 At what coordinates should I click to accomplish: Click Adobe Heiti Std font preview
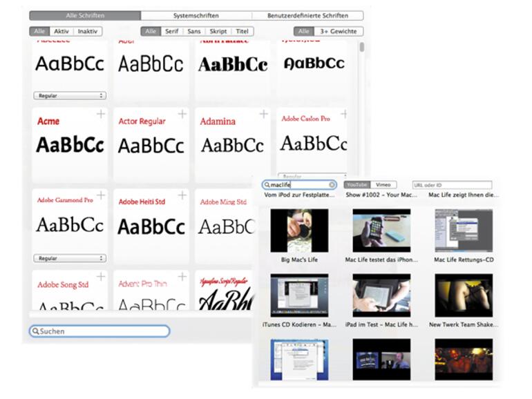pos(151,226)
